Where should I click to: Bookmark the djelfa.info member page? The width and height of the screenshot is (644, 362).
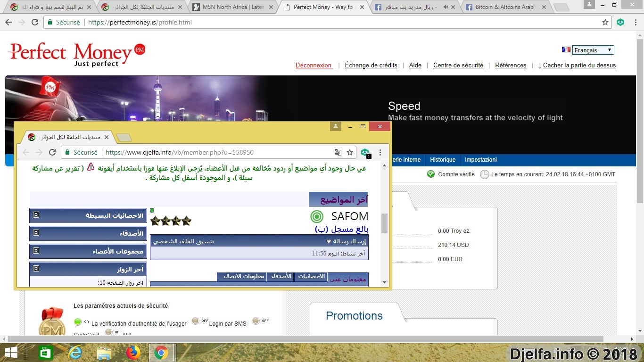pyautogui.click(x=350, y=152)
